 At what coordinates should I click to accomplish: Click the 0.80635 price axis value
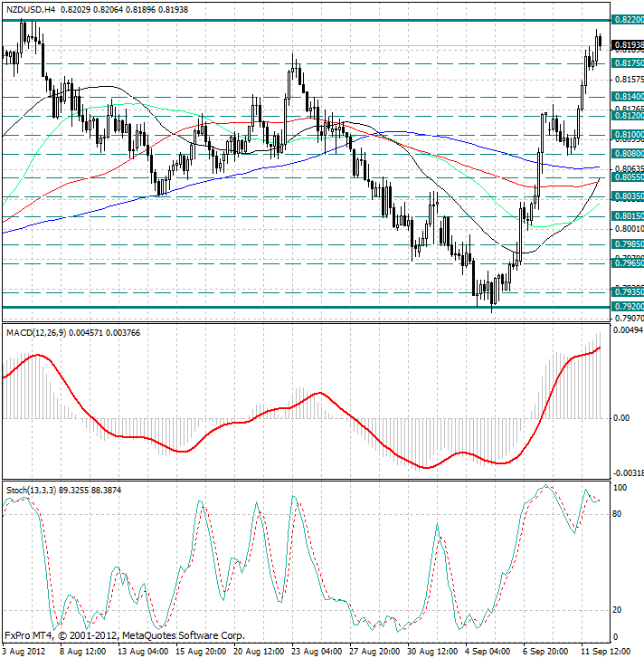coord(629,168)
